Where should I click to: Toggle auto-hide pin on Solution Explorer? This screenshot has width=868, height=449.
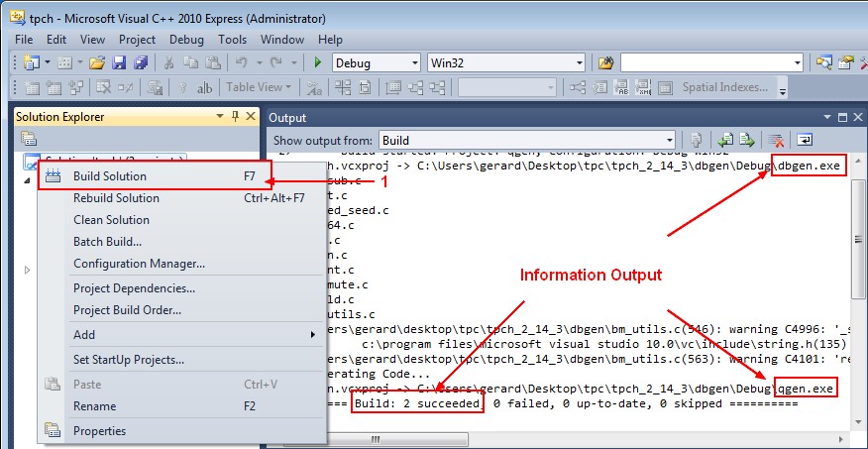pyautogui.click(x=235, y=117)
